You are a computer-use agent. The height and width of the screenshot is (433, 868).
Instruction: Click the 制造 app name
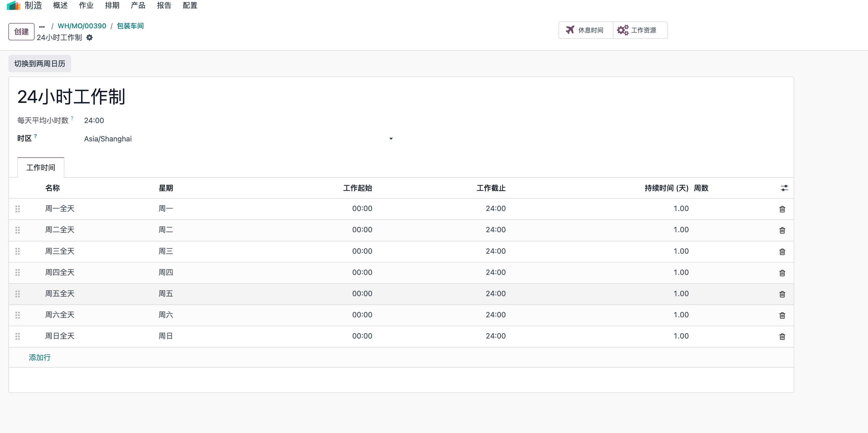(33, 5)
